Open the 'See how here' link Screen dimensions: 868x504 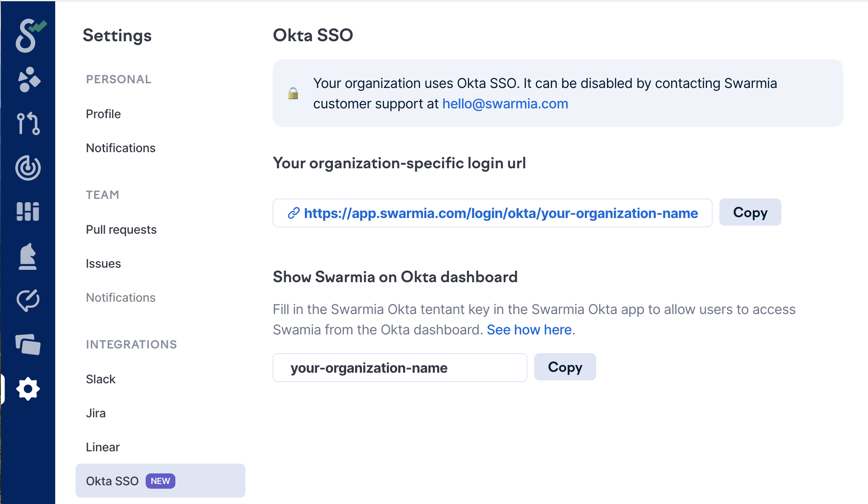click(x=529, y=330)
